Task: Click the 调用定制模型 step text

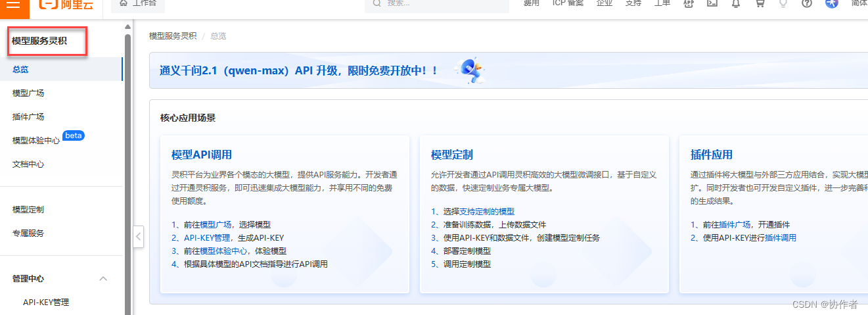Action: pos(467,264)
